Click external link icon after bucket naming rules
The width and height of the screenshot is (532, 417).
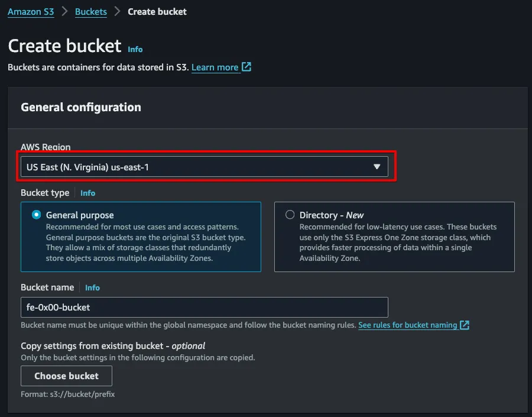pyautogui.click(x=465, y=325)
